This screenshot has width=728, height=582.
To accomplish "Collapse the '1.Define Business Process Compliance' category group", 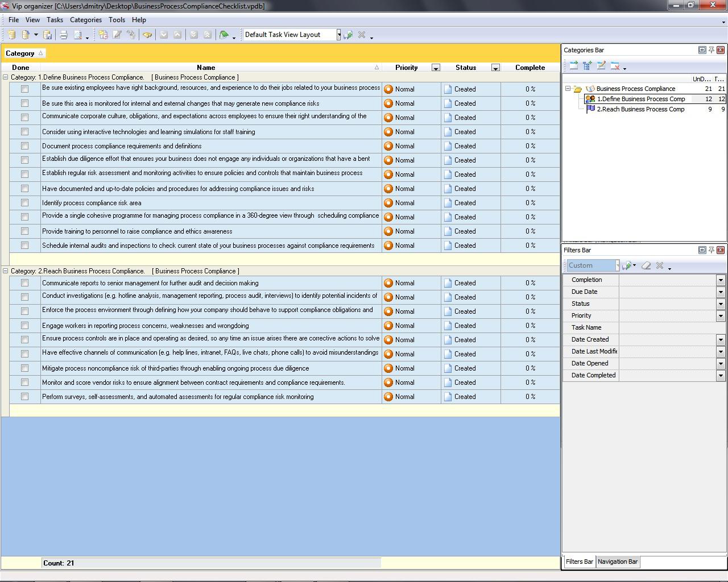I will (x=6, y=77).
